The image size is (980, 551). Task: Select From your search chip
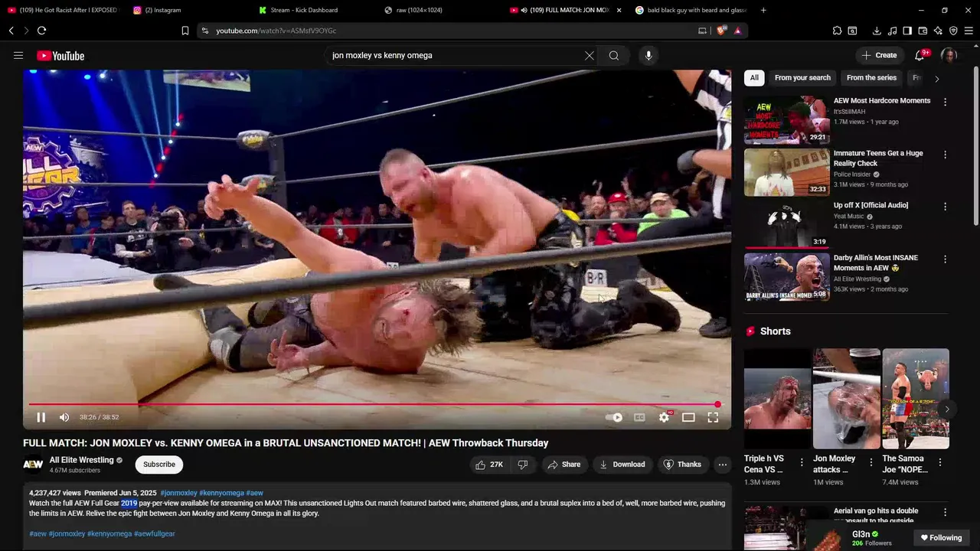(802, 78)
